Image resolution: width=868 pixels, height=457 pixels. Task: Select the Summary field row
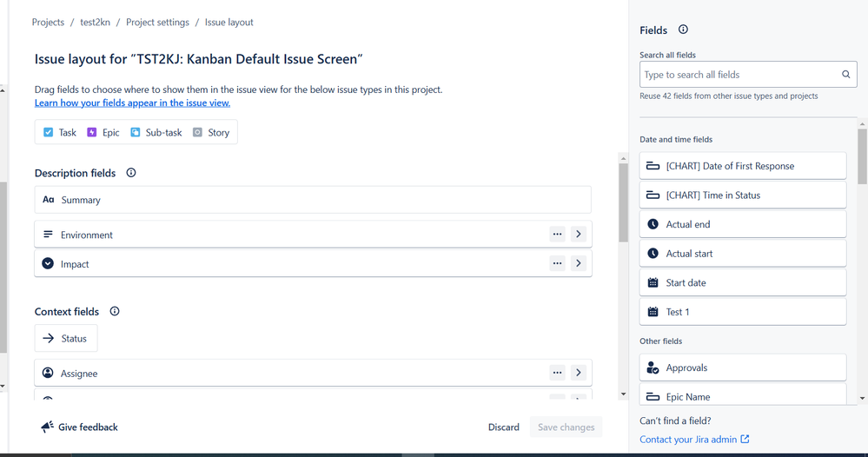(x=313, y=200)
